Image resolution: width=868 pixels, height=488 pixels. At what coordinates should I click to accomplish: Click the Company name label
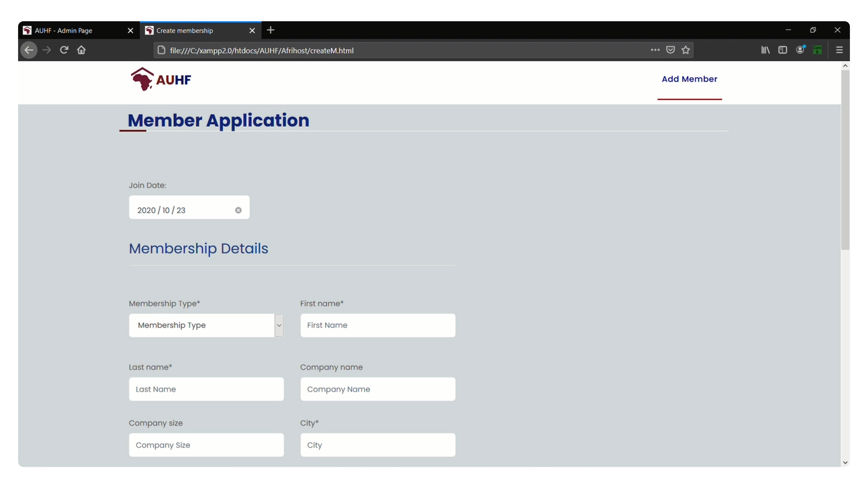pyautogui.click(x=331, y=367)
